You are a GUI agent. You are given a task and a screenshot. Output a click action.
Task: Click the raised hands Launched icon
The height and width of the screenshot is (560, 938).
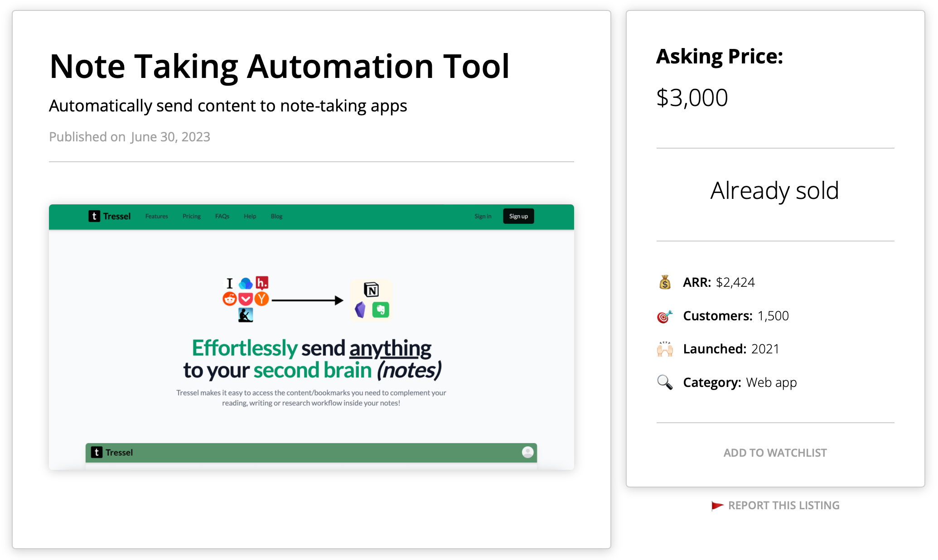point(665,349)
